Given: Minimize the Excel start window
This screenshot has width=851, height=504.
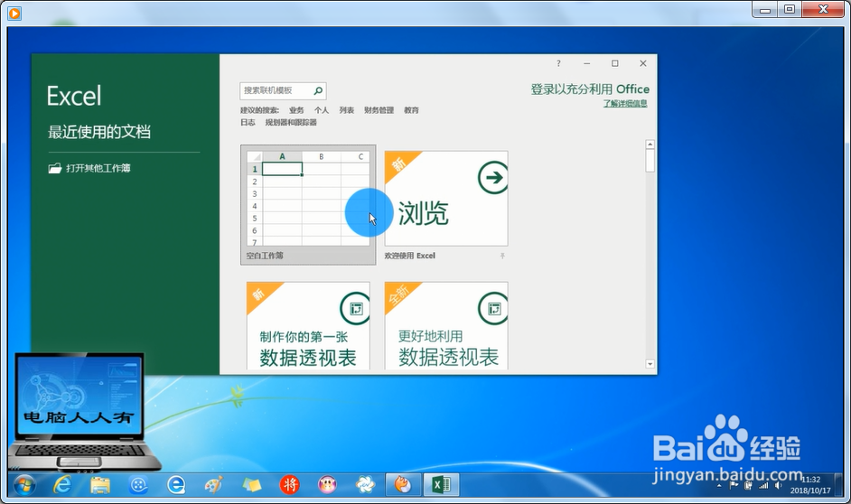Looking at the screenshot, I should 586,63.
